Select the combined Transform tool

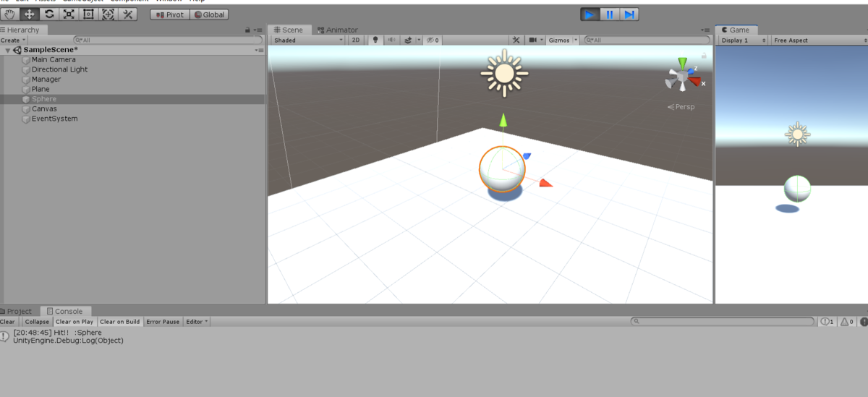[108, 14]
